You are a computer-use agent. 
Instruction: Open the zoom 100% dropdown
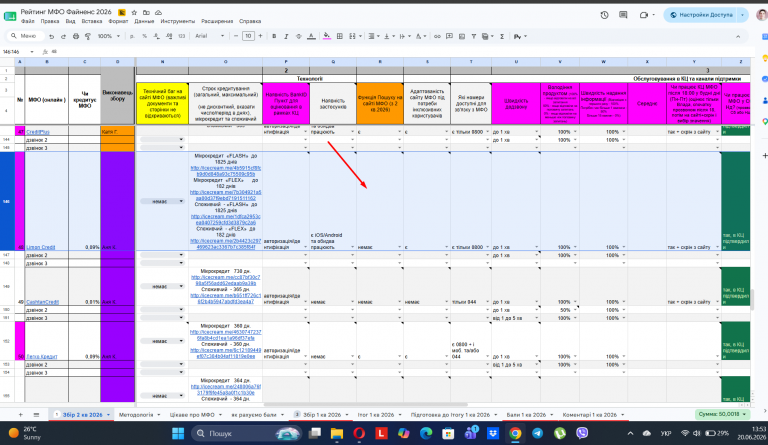tap(108, 36)
